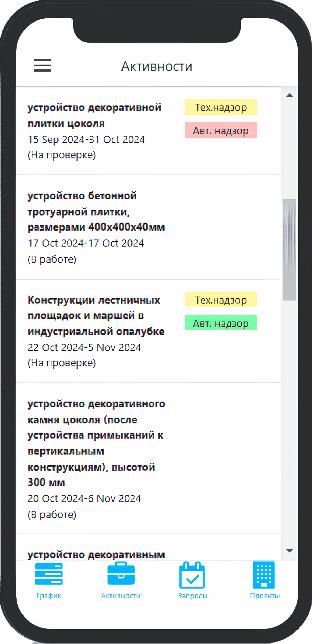Tap the Активности briefcase icon
This screenshot has width=312, height=644.
(x=121, y=574)
